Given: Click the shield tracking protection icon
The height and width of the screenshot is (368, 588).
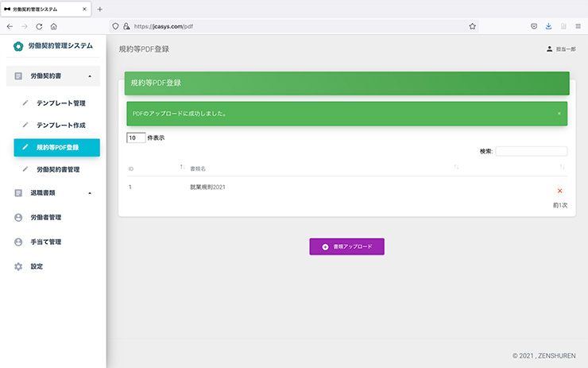Looking at the screenshot, I should pyautogui.click(x=115, y=26).
